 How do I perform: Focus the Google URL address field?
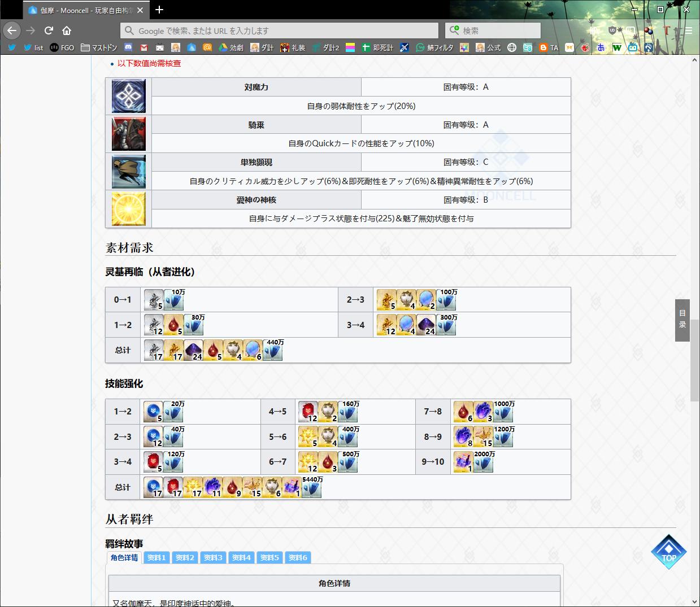(x=279, y=30)
